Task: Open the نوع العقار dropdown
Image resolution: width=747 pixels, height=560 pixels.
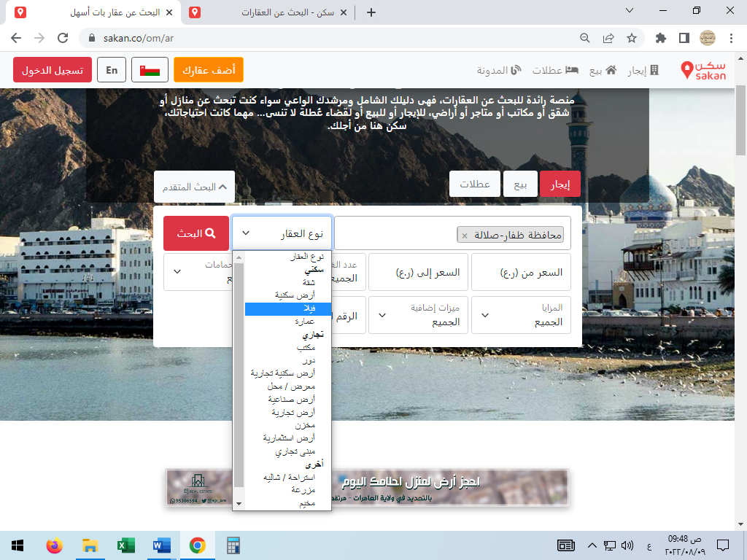Action: click(x=282, y=233)
